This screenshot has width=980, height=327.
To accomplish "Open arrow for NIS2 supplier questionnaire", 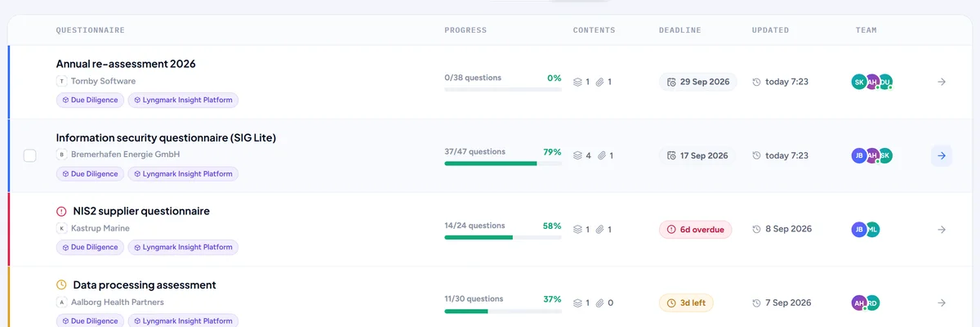I will [942, 230].
